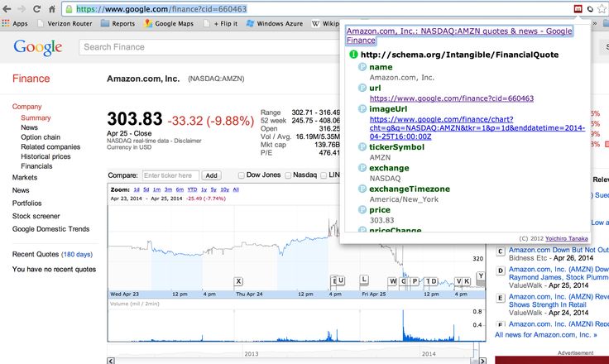Click the Yoichiro Tanaka credit link
The image size is (609, 364).
(565, 237)
